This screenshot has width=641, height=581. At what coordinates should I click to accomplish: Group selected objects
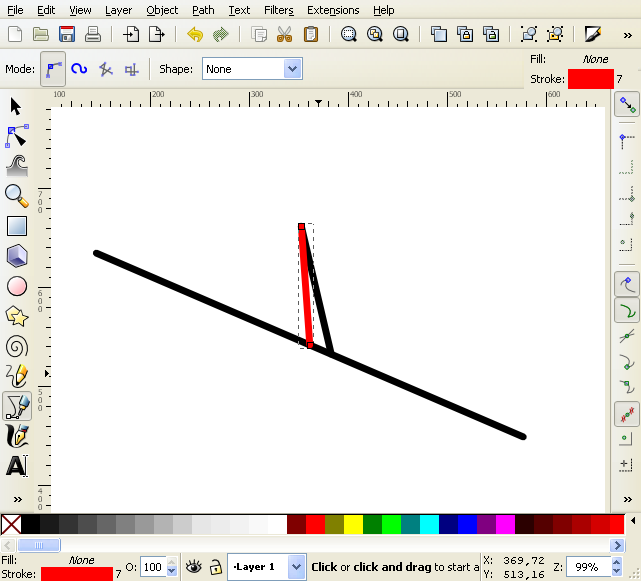click(529, 34)
